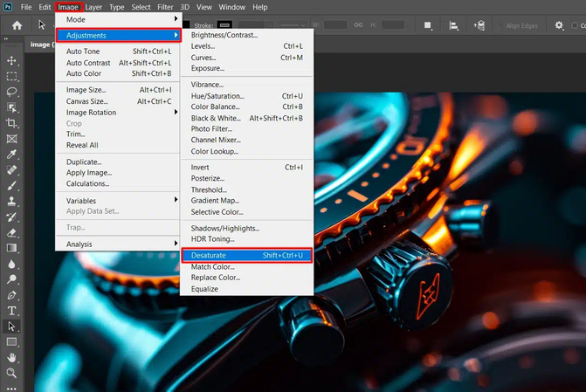
Task: Select the Horizontal Type tool
Action: click(x=11, y=311)
